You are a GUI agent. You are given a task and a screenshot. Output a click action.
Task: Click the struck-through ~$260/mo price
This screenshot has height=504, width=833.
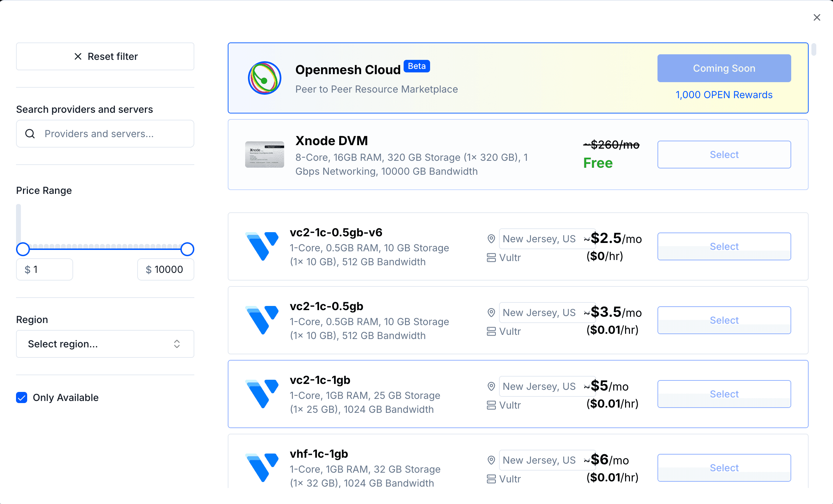(612, 144)
